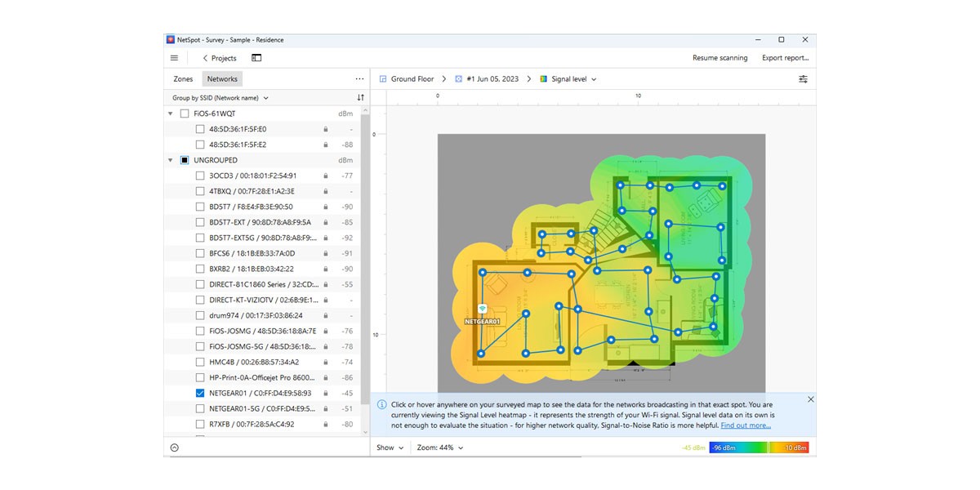The image size is (980, 490).
Task: Click Resume scanning
Action: click(719, 58)
